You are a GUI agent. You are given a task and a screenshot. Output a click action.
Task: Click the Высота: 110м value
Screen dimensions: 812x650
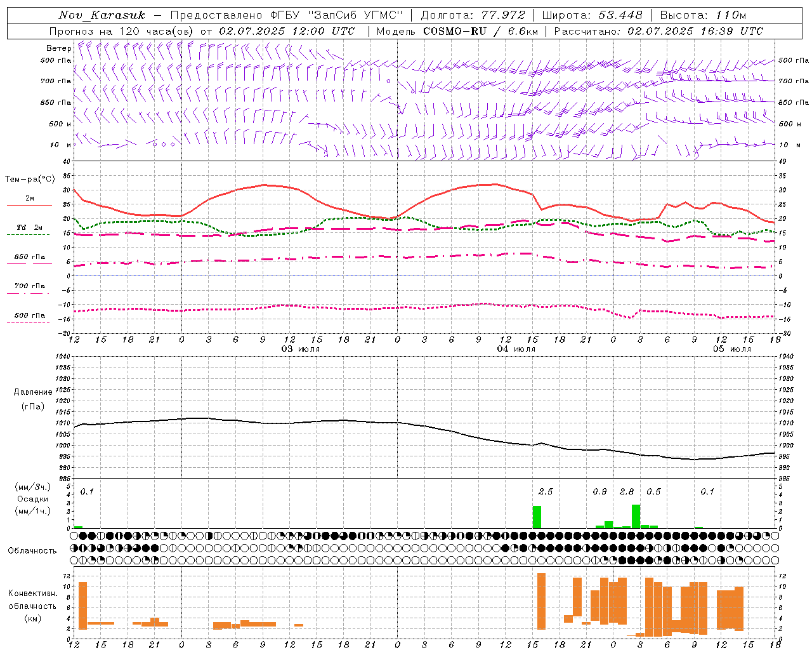coord(703,15)
